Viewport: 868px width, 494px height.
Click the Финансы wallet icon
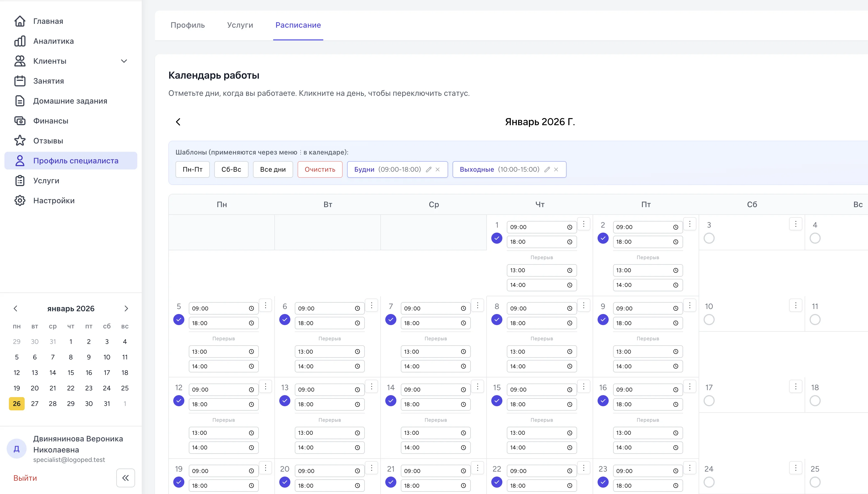click(20, 121)
